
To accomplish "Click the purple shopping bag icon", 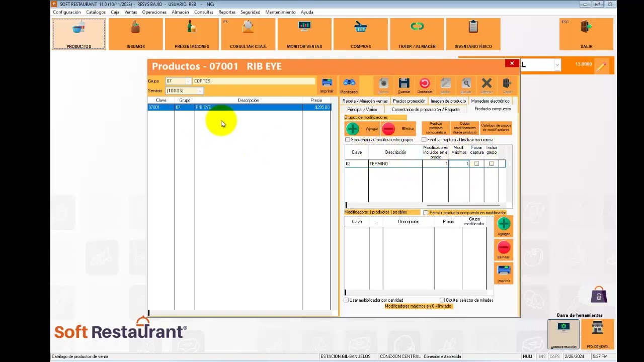I will pos(599,295).
